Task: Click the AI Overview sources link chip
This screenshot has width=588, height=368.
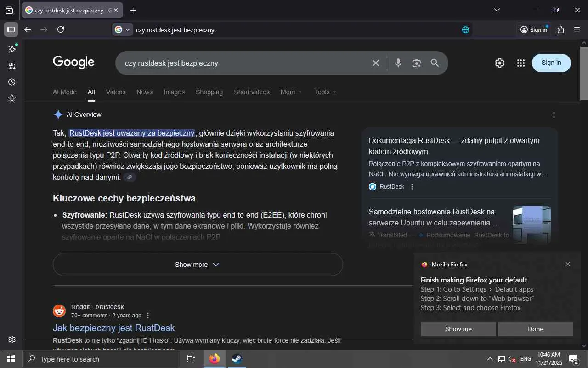Action: click(130, 177)
